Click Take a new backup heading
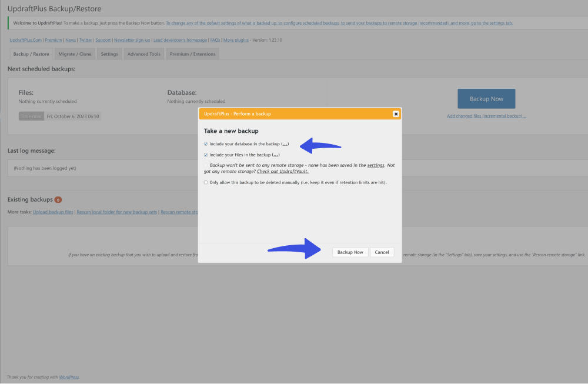Image resolution: width=588 pixels, height=384 pixels. pyautogui.click(x=231, y=131)
